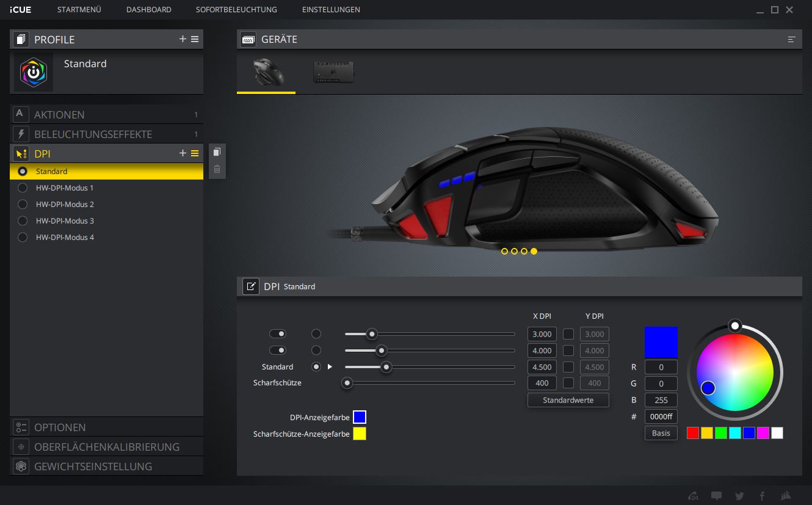Click the Profile panel icon
Viewport: 812px width, 505px height.
21,39
